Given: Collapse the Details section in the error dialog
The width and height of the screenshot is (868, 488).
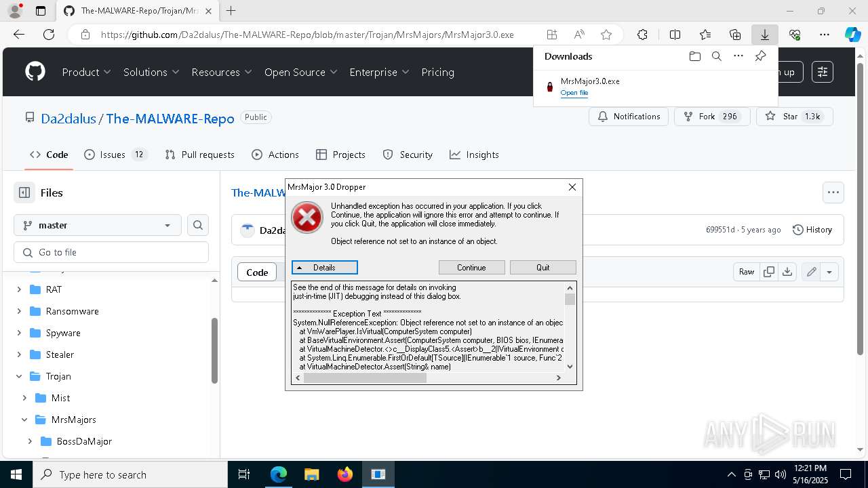Looking at the screenshot, I should coord(324,267).
